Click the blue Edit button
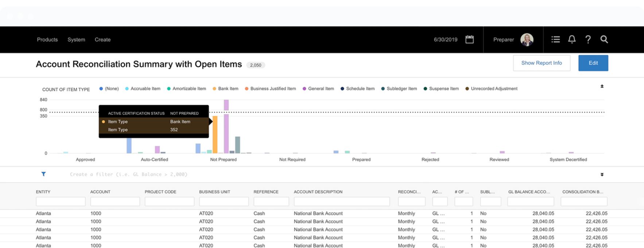Viewport: 644px width, 248px height. pos(593,63)
